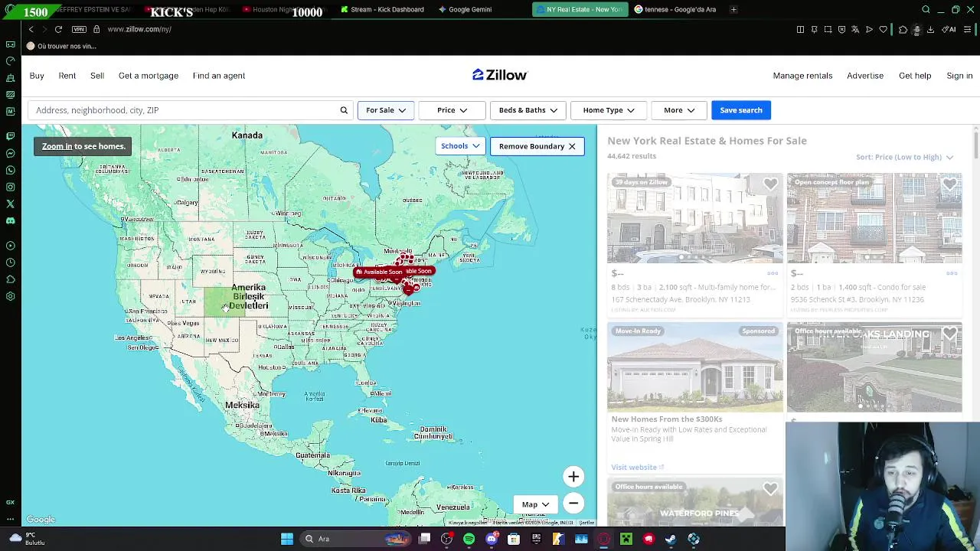Open Get a mortgage menu
The width and height of the screenshot is (980, 551).
pos(149,76)
